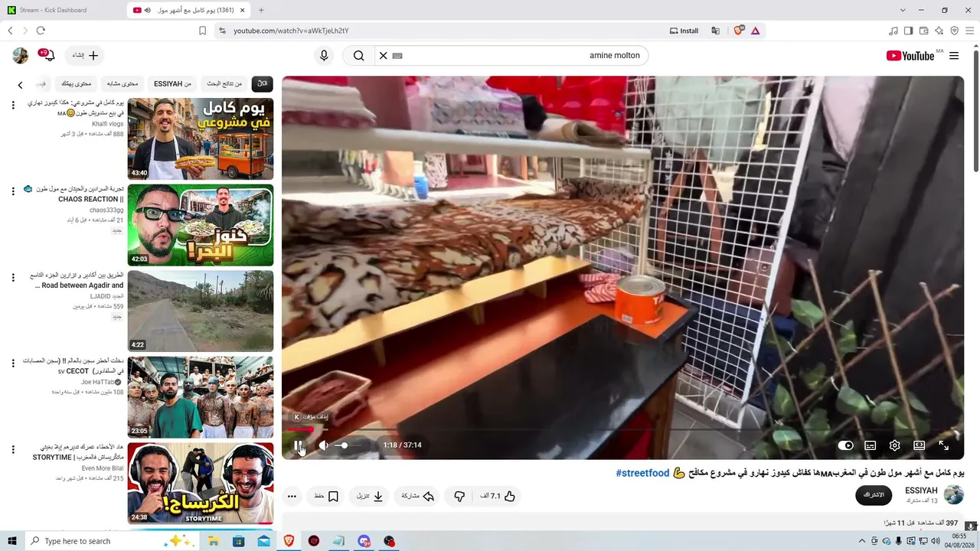The image size is (980, 551).
Task: Reload the page
Action: click(41, 31)
